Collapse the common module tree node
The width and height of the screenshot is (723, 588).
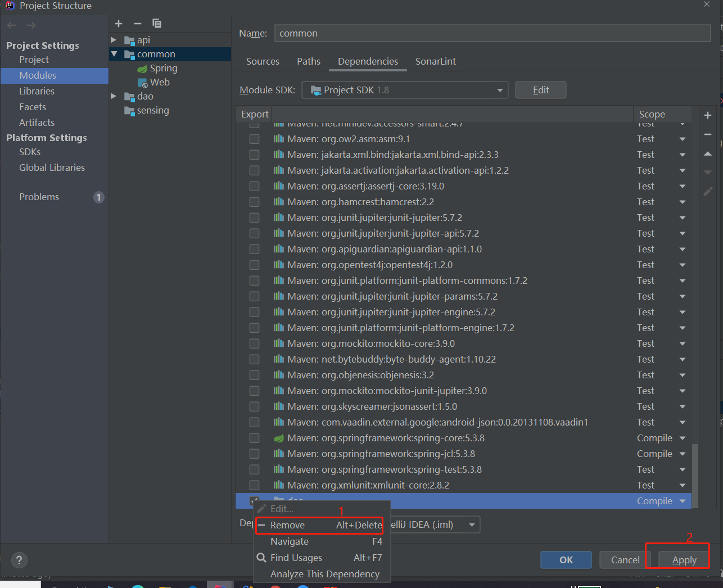pos(114,54)
